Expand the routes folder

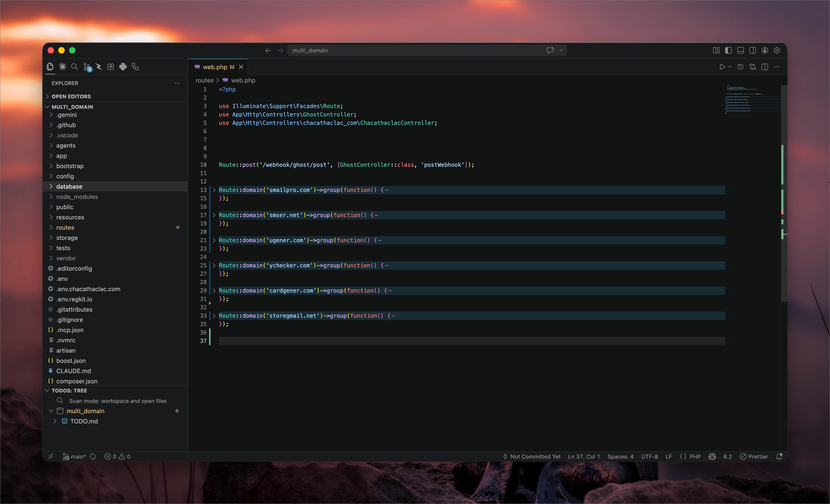pos(65,227)
